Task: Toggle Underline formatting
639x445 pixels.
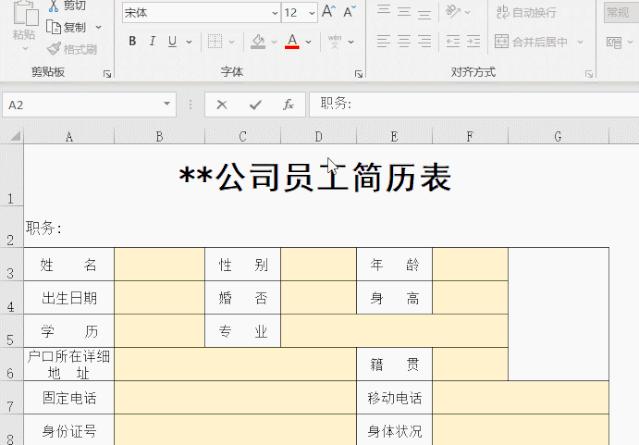Action: pos(172,41)
